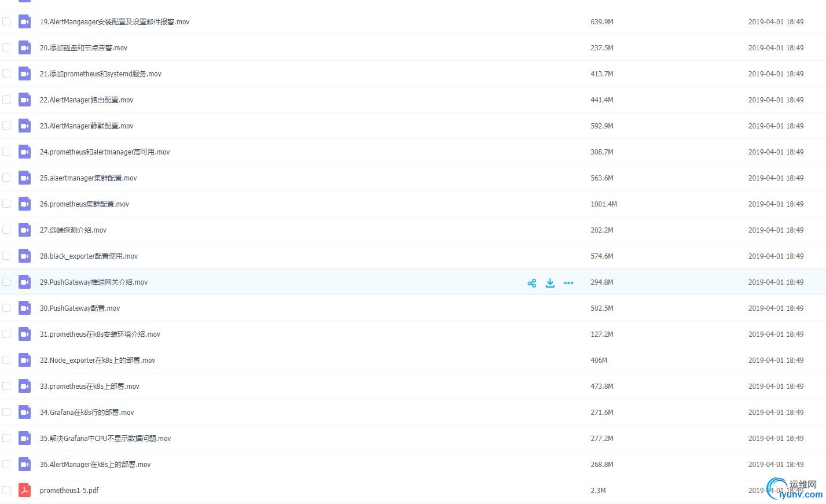Tick checkbox for 20.添加磁盘和节点告警.mov

(6, 47)
